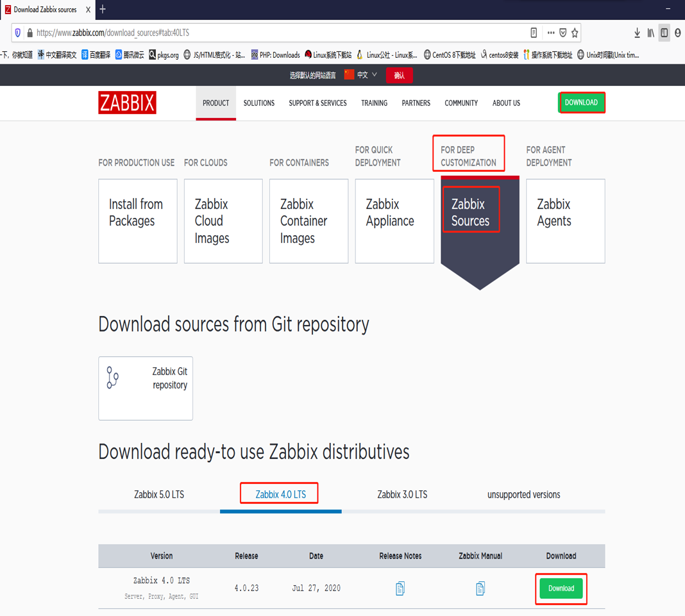Open the COMMUNITY menu
This screenshot has height=616, width=685.
click(x=461, y=103)
